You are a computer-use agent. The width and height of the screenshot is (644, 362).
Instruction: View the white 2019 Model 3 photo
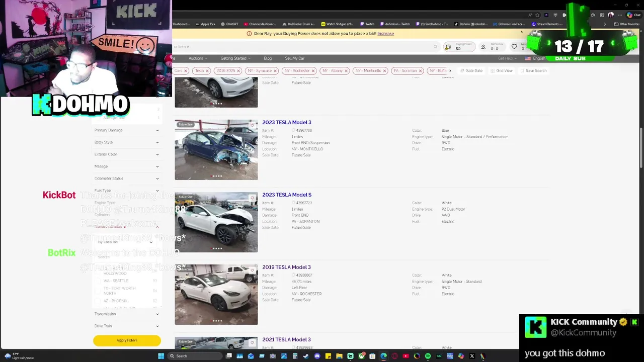point(216,295)
